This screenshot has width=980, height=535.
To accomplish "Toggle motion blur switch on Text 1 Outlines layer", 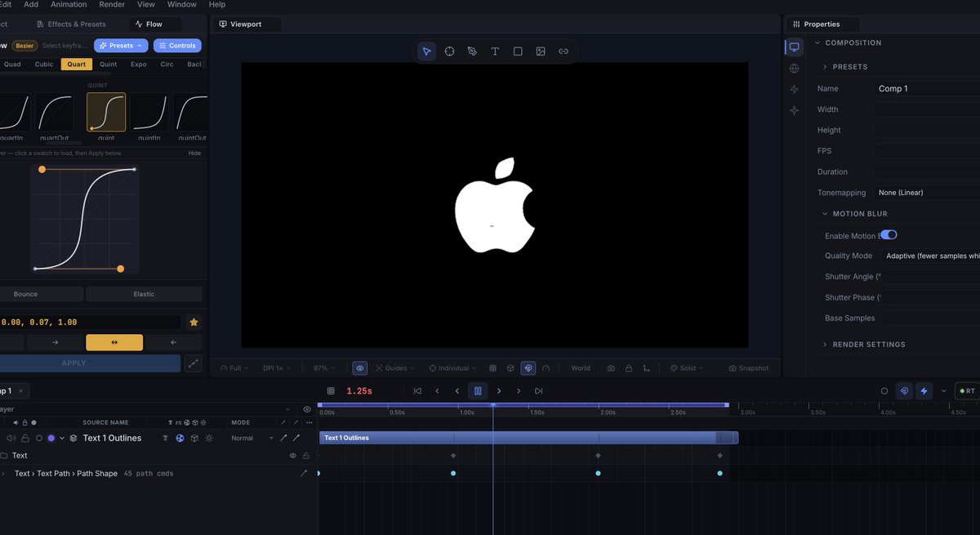I will tap(180, 439).
